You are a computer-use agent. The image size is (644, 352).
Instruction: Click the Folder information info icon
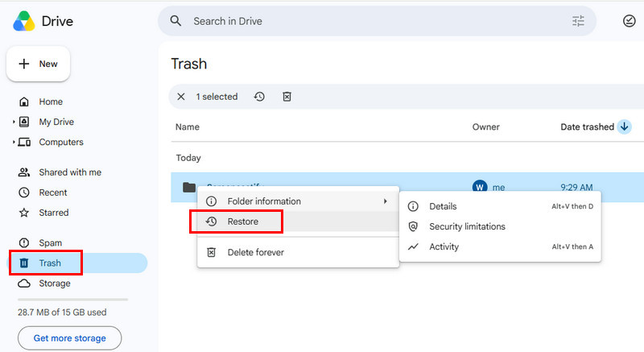(x=211, y=201)
